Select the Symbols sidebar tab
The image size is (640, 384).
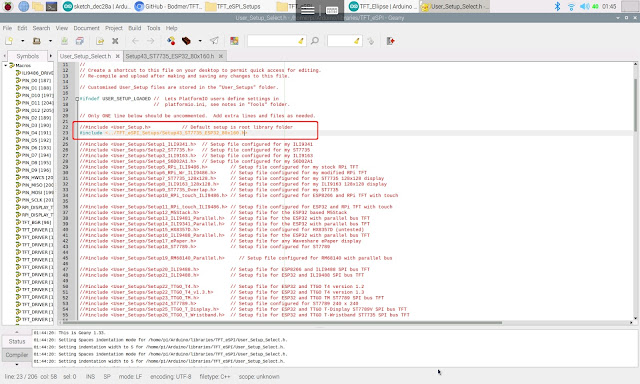28,56
